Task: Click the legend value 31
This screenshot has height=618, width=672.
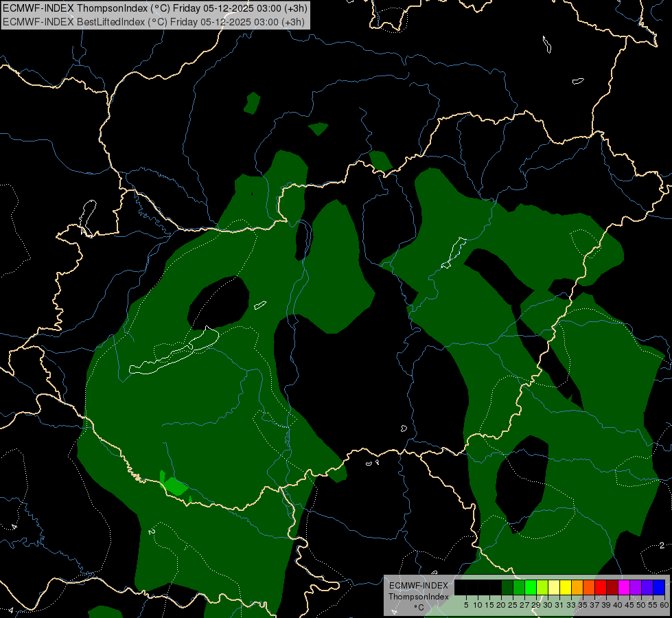Action: [x=559, y=605]
